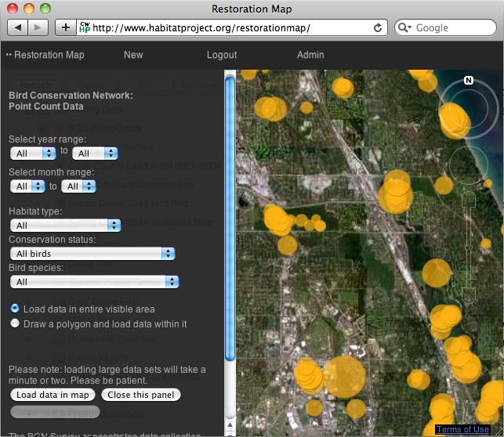The height and width of the screenshot is (437, 504).
Task: Select Logout in the top navigation
Action: point(222,55)
